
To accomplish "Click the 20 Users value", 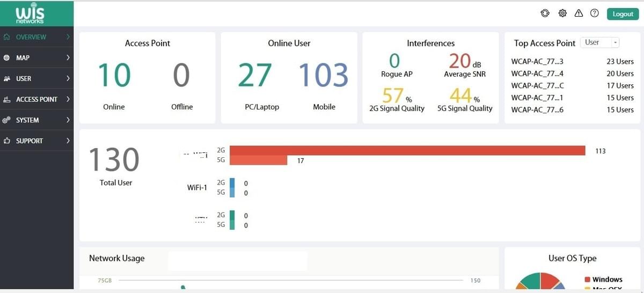I will [x=620, y=74].
